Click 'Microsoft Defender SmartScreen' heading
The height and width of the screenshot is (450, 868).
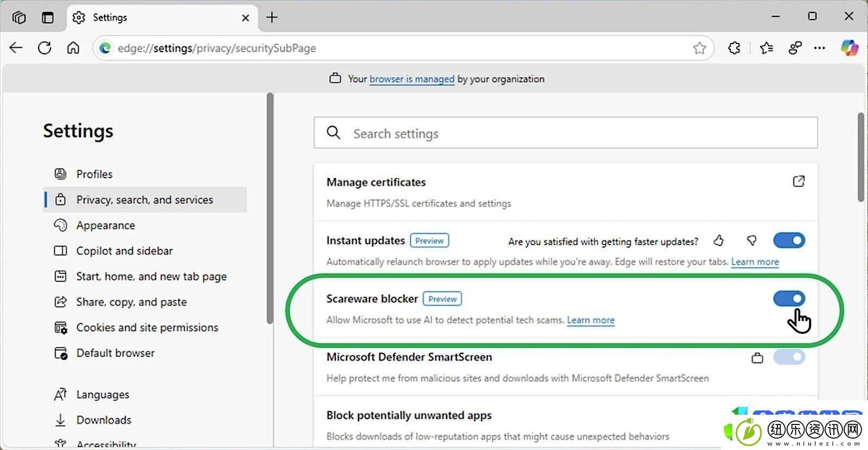(409, 357)
